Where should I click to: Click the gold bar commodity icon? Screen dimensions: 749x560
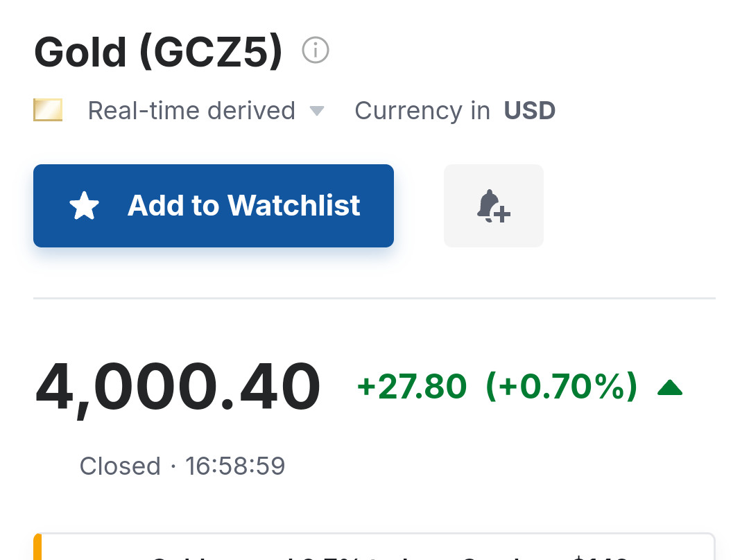click(x=48, y=110)
